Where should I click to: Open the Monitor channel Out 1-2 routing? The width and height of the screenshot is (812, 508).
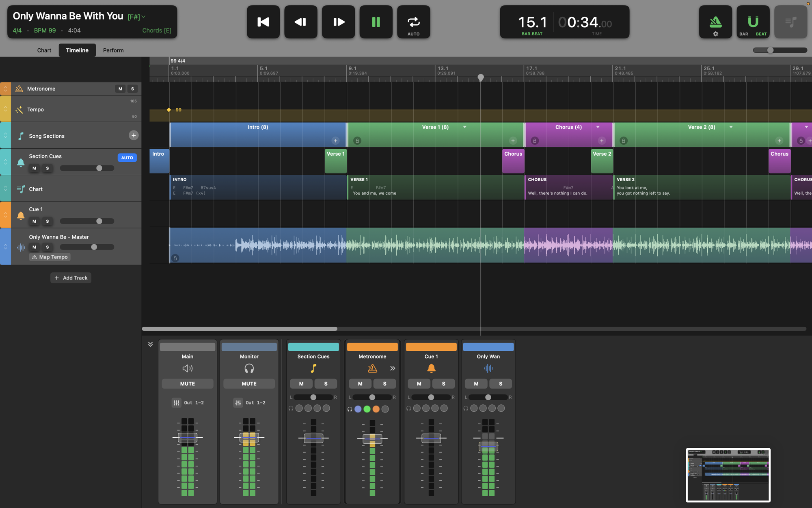coord(249,403)
